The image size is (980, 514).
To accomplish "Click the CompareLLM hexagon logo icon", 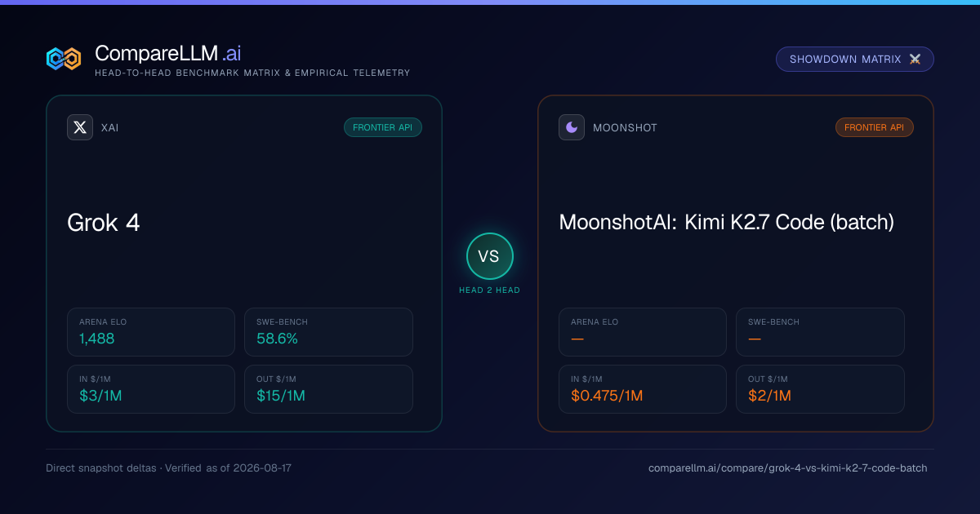I will coord(64,59).
